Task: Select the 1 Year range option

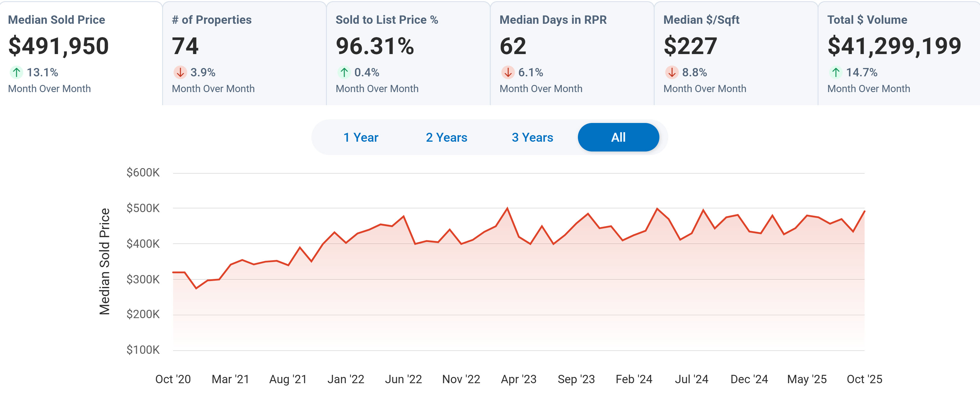Action: pos(361,137)
